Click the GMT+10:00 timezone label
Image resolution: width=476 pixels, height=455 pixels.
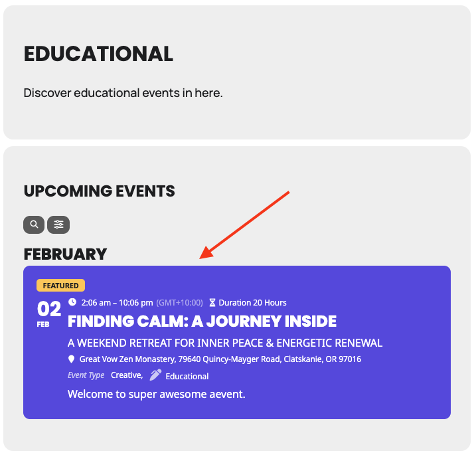pyautogui.click(x=179, y=303)
